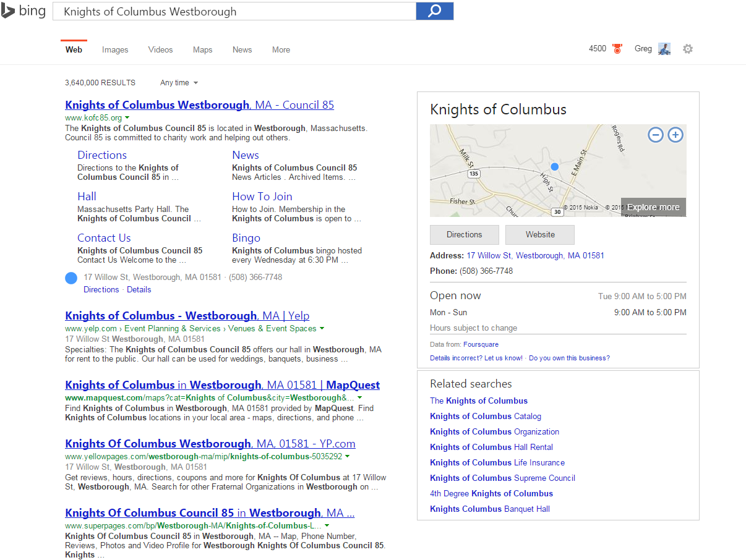Expand arrow next to Yelp result URL
The width and height of the screenshot is (746, 560).
(x=322, y=328)
